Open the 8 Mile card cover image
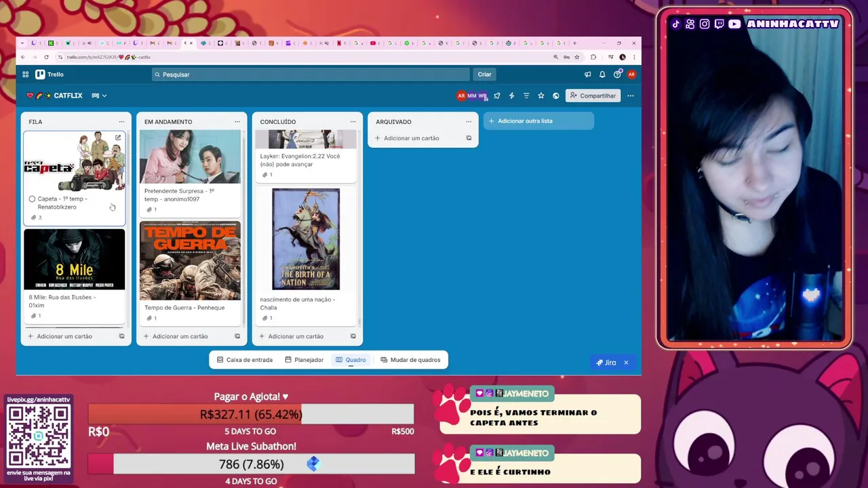 (75, 259)
